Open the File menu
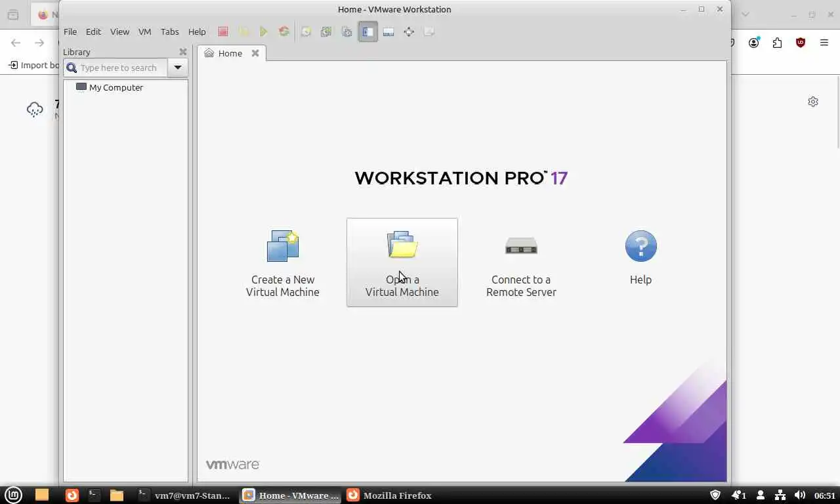Viewport: 840px width, 504px height. [70, 31]
